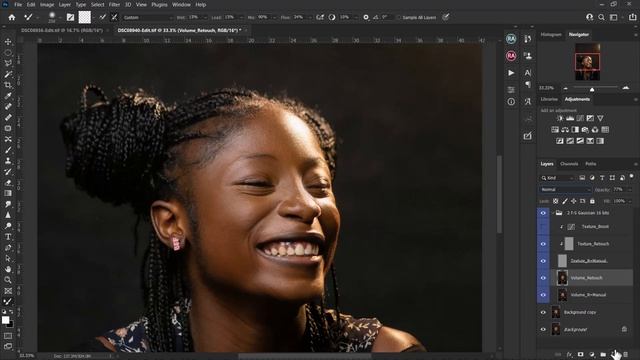Image resolution: width=640 pixels, height=360 pixels.
Task: Hide the Background copy layer
Action: tap(543, 312)
